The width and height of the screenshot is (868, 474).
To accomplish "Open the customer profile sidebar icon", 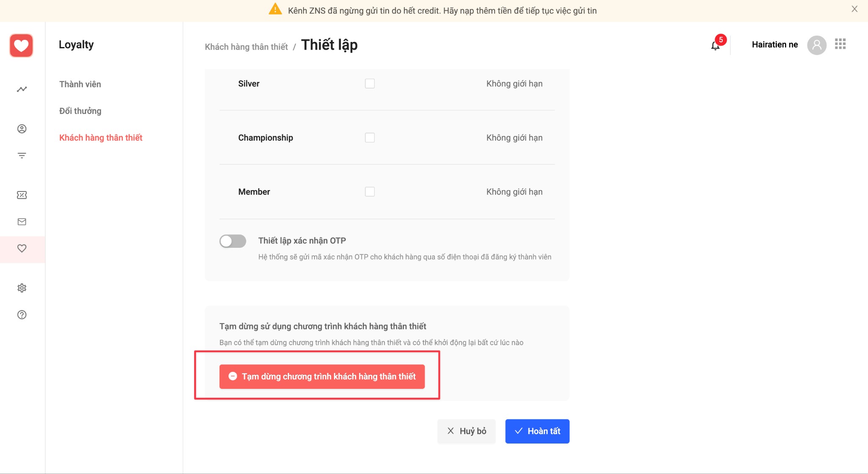I will pyautogui.click(x=22, y=129).
